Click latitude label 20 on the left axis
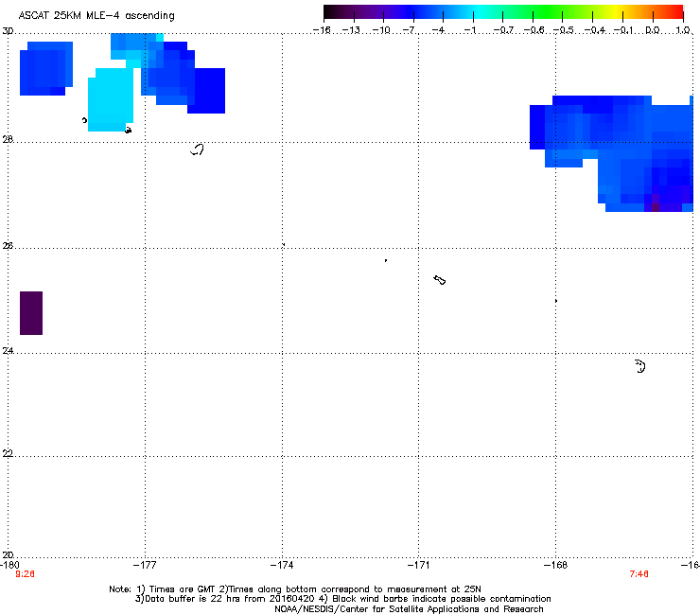 8,554
